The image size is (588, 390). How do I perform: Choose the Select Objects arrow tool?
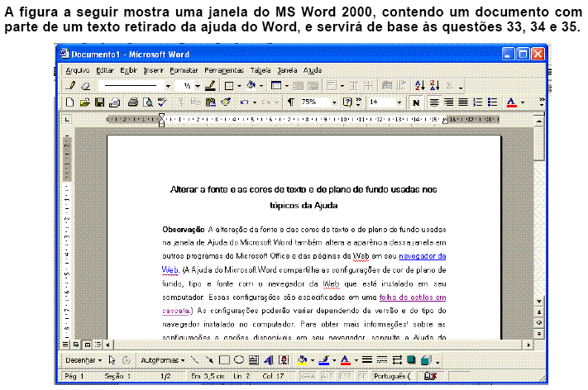click(x=112, y=360)
